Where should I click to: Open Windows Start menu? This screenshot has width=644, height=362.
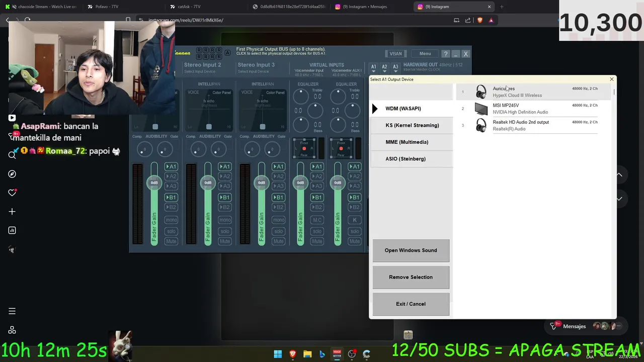[278, 354]
